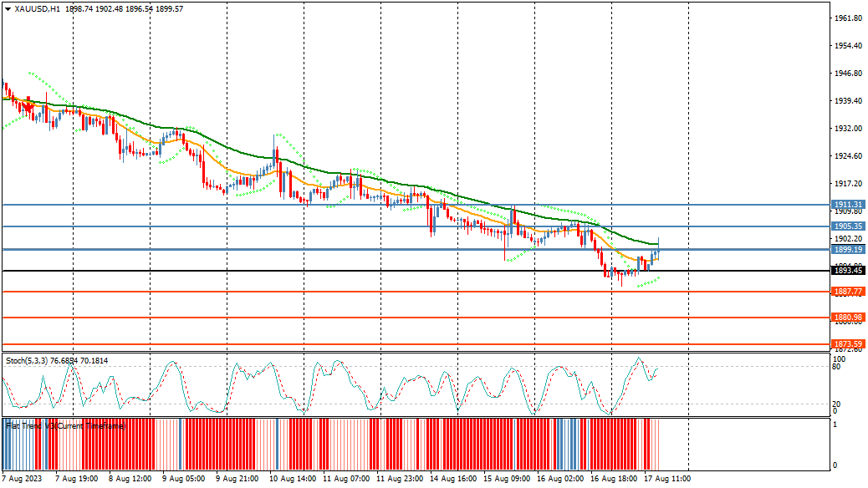The image size is (868, 488).
Task: Click the 7 Aug 19:00 time label
Action: coord(77,479)
